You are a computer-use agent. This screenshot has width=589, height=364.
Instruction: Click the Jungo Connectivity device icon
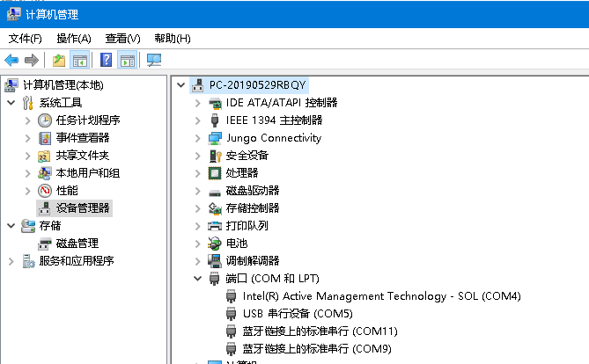(215, 138)
